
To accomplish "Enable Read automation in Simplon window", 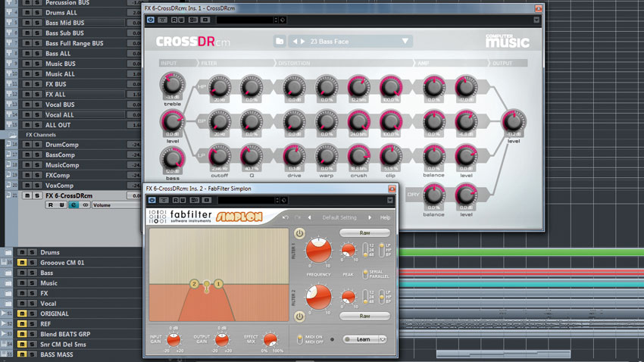I will pos(175,200).
